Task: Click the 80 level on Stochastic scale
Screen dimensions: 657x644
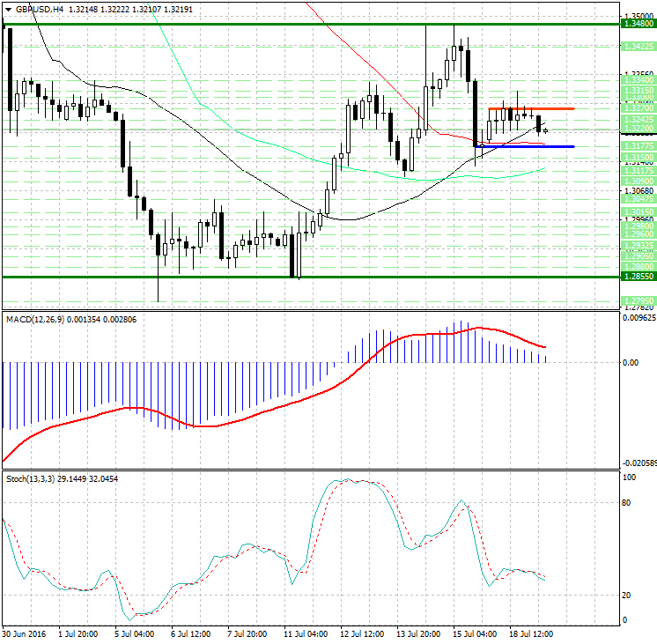Action: pos(626,503)
